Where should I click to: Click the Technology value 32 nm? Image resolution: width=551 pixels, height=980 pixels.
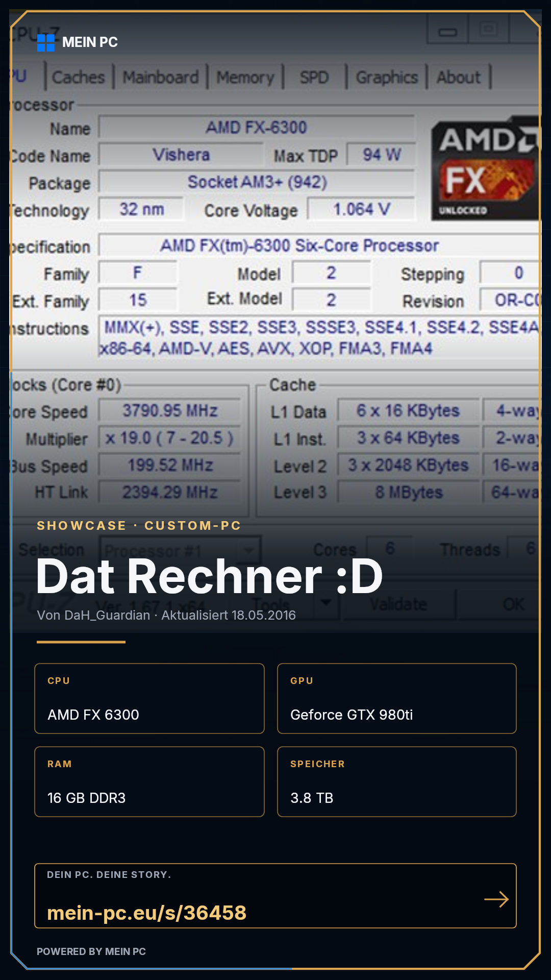pos(141,209)
